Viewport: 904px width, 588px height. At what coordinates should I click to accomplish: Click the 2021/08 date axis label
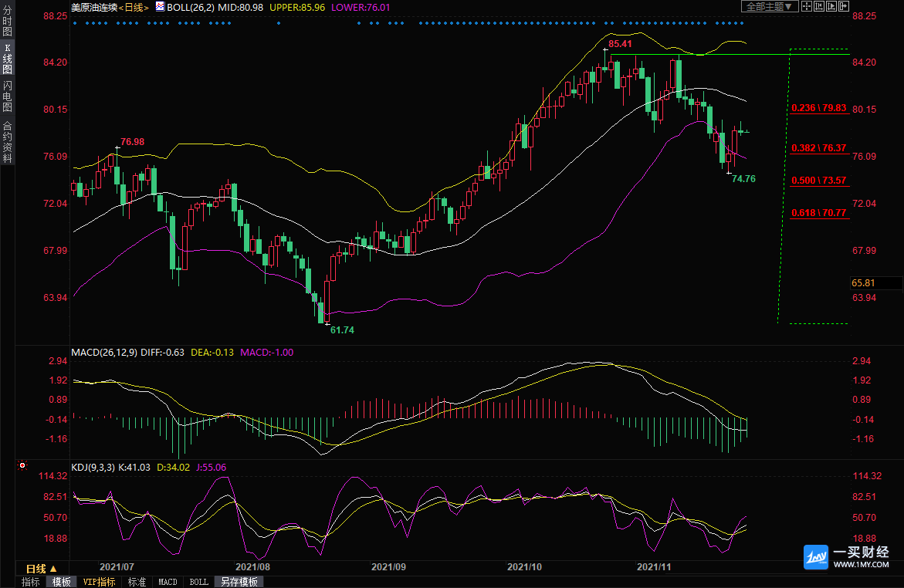point(252,567)
